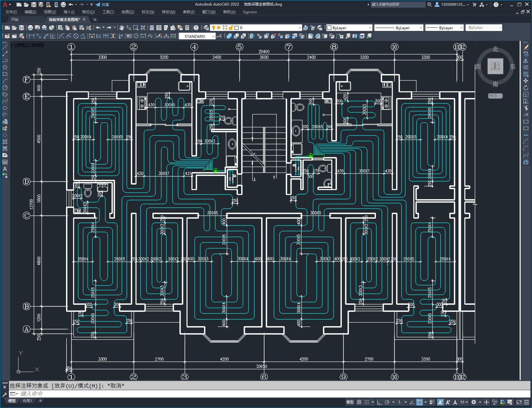532x408 pixels.
Task: Open the Layer Properties manager icon
Action: (206, 28)
